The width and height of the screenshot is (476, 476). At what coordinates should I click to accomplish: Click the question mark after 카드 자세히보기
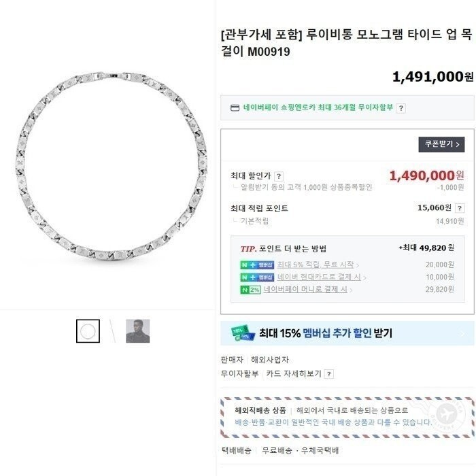328,374
